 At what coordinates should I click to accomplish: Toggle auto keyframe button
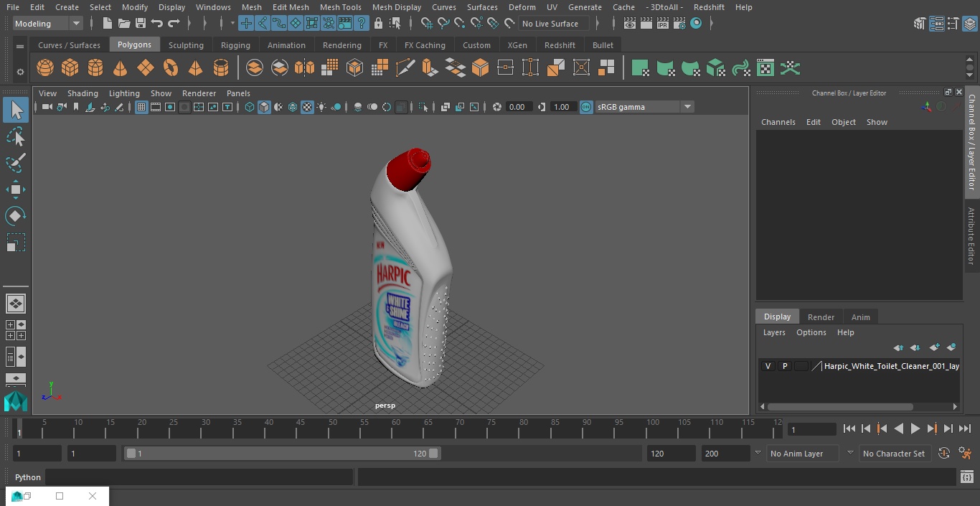pyautogui.click(x=944, y=454)
